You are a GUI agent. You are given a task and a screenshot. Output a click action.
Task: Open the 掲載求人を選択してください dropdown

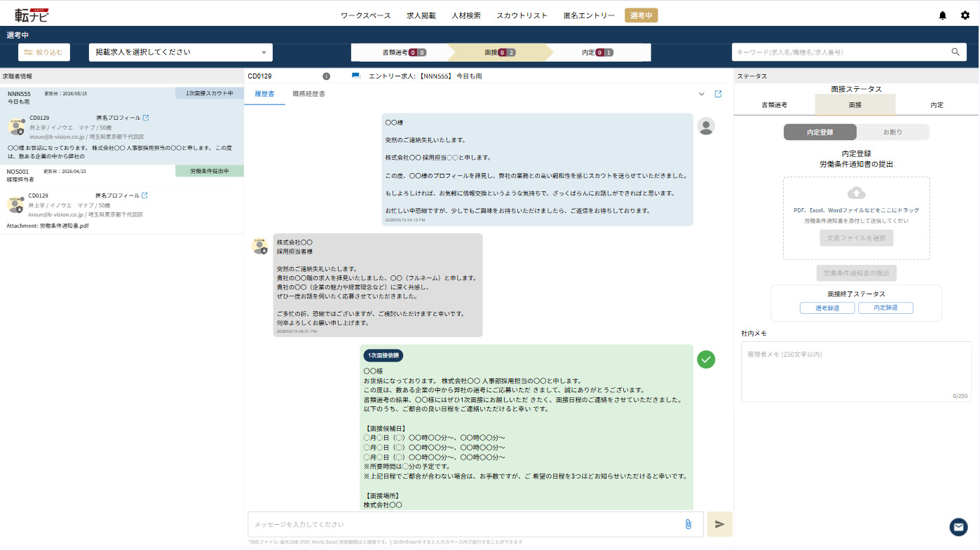(x=181, y=52)
